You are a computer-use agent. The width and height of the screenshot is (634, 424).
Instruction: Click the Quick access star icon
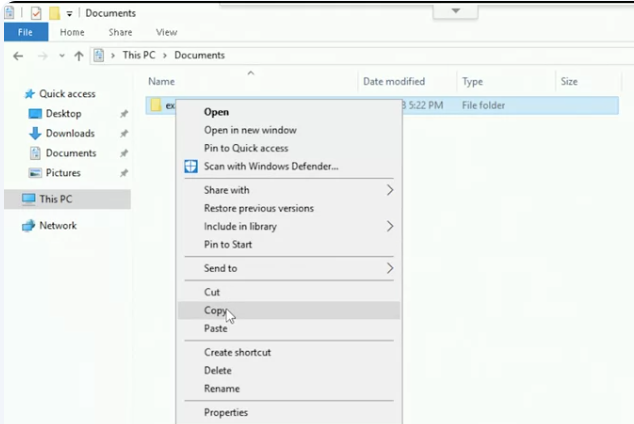point(29,94)
